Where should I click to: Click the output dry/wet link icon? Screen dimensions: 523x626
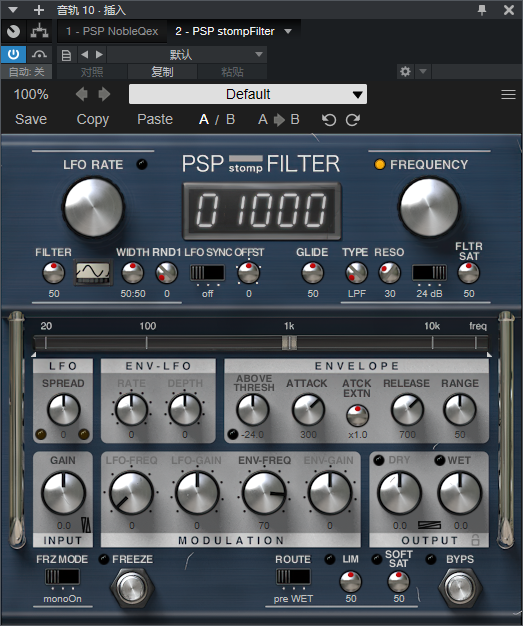pos(430,525)
